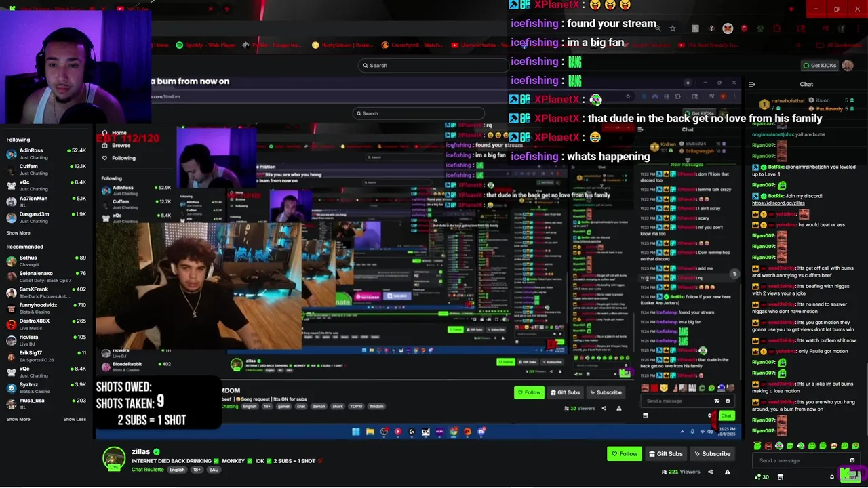This screenshot has height=488, width=868.
Task: Click Follow button on the streamed tmdom page
Action: (529, 392)
